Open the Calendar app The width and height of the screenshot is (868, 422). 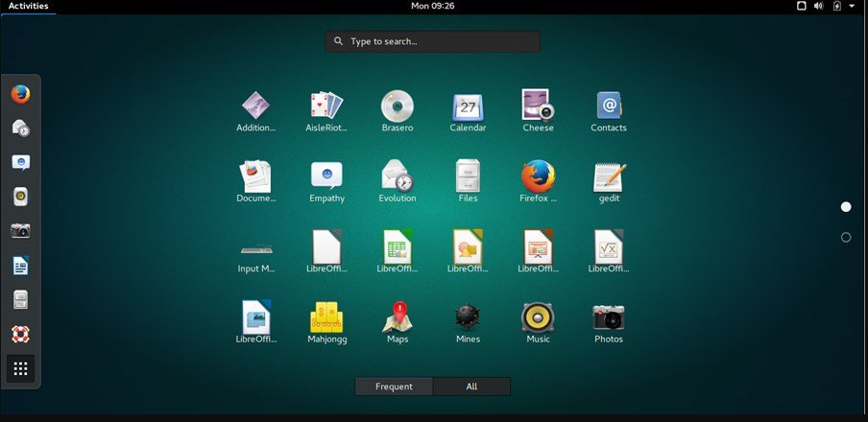[x=468, y=111]
